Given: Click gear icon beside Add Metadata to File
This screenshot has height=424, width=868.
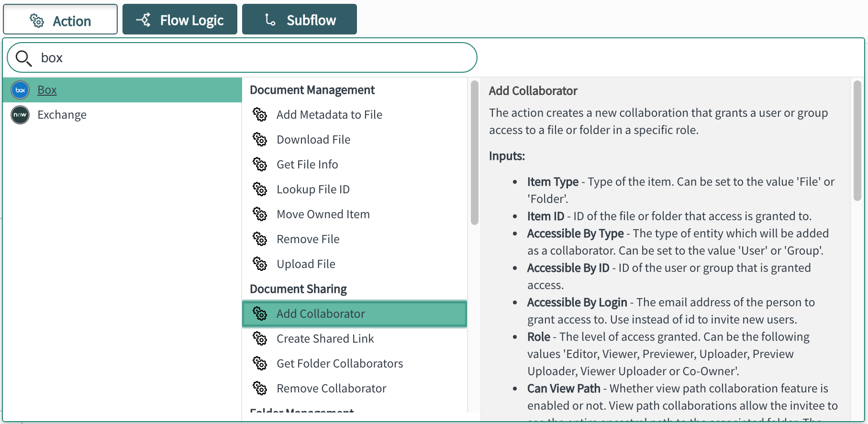Looking at the screenshot, I should pos(260,115).
